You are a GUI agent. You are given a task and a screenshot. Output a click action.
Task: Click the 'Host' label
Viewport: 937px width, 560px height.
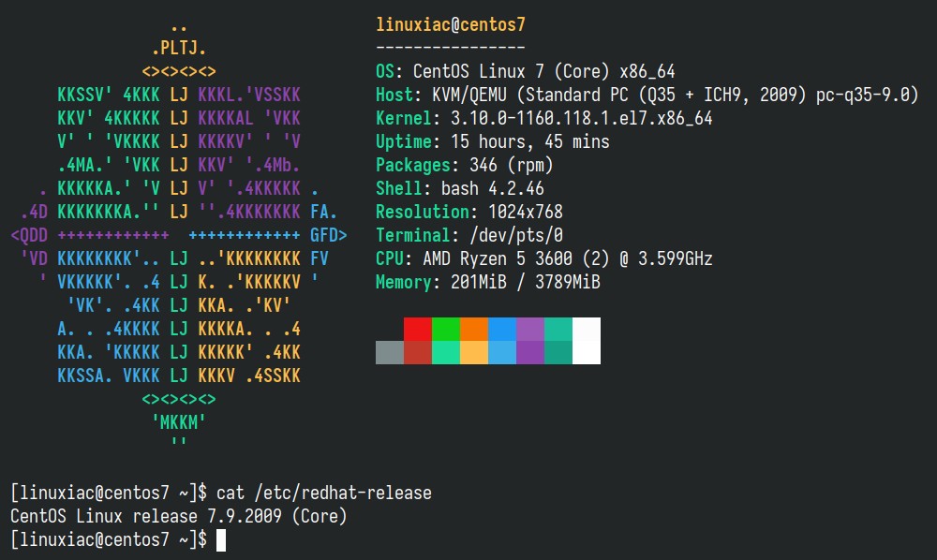[394, 95]
